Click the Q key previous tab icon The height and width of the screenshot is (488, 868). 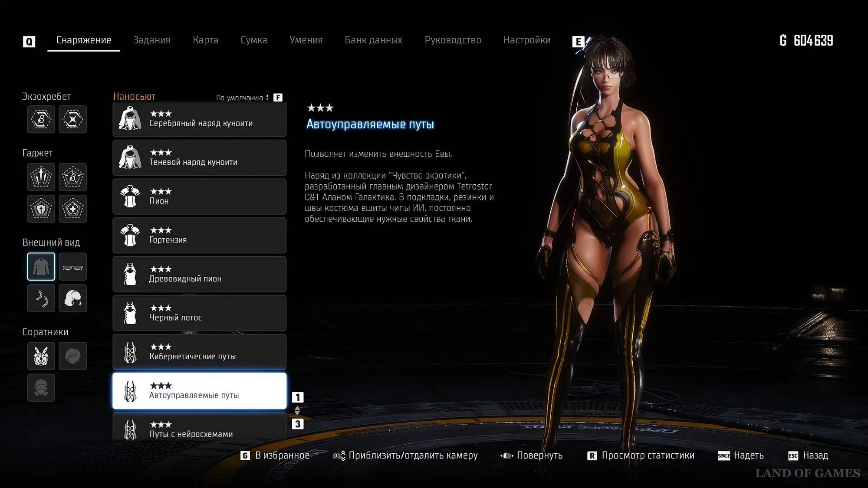click(29, 41)
